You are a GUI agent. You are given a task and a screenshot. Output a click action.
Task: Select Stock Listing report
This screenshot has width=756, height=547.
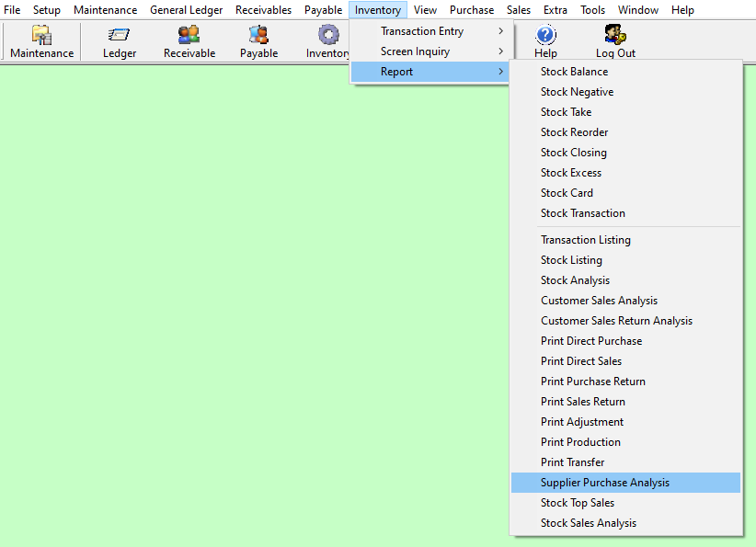point(625,260)
